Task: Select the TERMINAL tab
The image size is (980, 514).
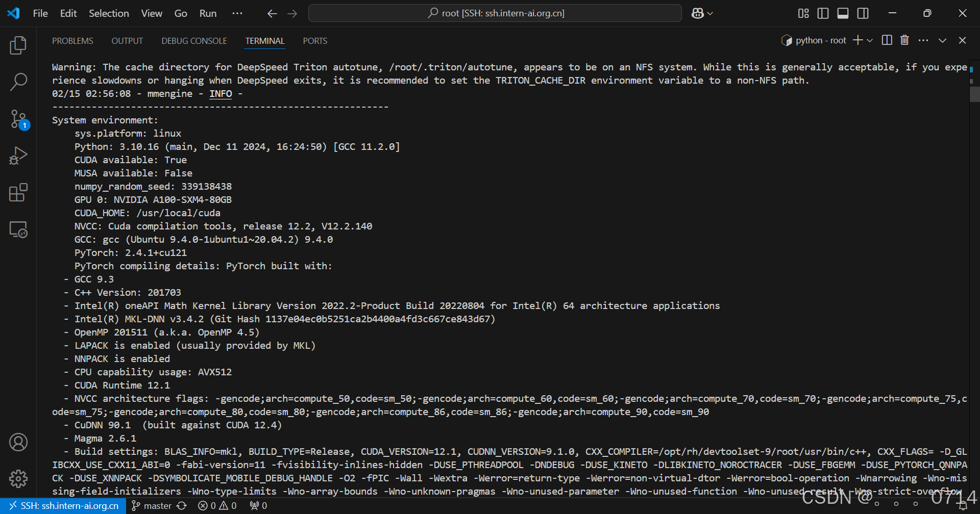Action: click(265, 41)
